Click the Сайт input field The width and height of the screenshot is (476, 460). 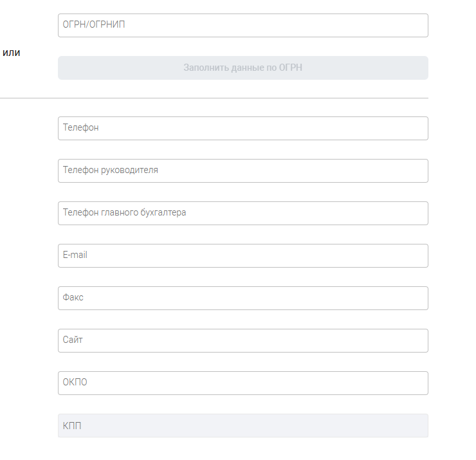tap(243, 340)
